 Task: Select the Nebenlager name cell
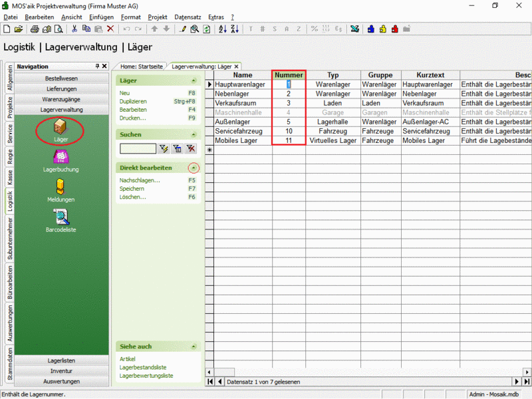tap(243, 94)
